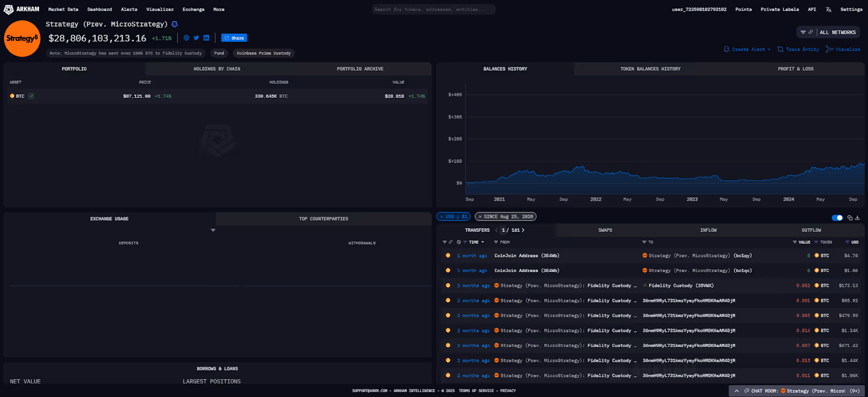868x397 pixels.
Task: Switch to the Inflow tab
Action: click(709, 230)
